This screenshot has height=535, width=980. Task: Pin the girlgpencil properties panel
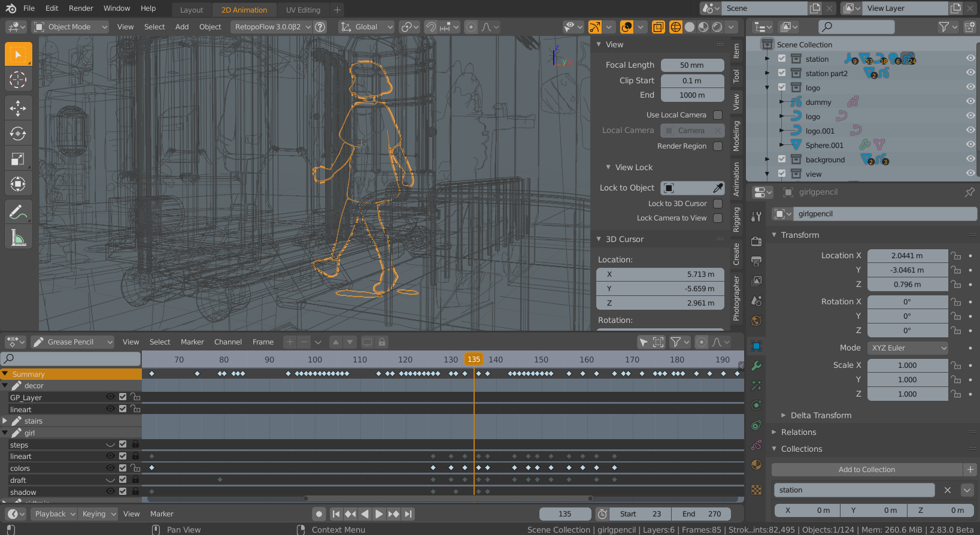969,192
